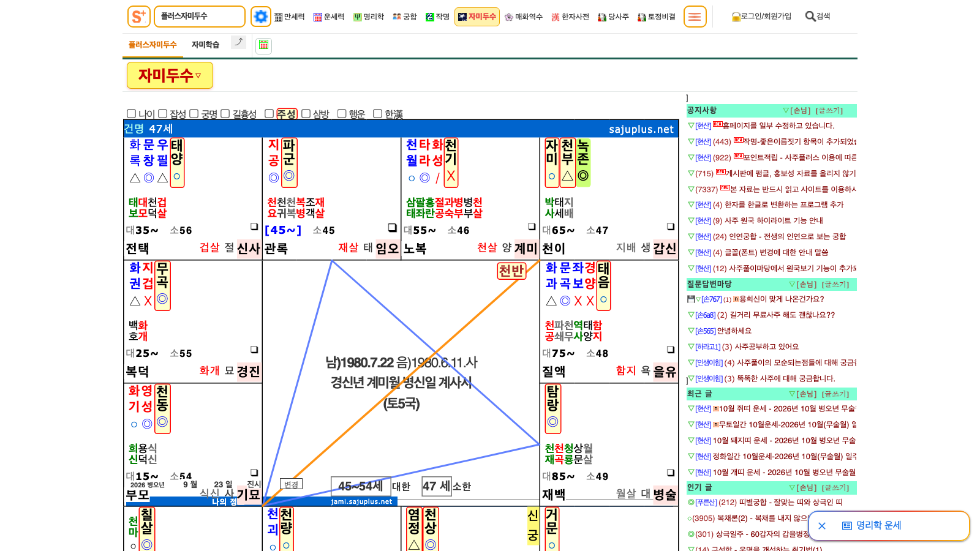Click the 천반 button in the chart
The width and height of the screenshot is (980, 551).
(511, 271)
